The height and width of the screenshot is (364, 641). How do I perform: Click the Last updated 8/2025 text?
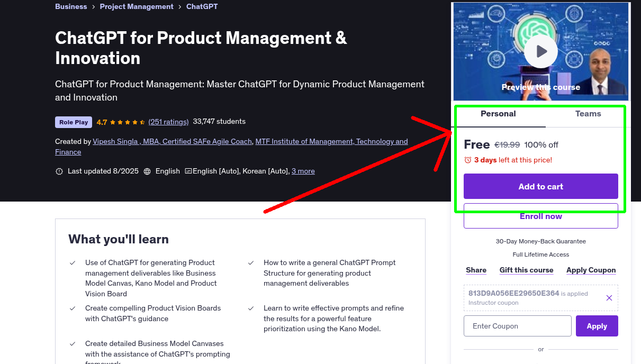click(103, 171)
